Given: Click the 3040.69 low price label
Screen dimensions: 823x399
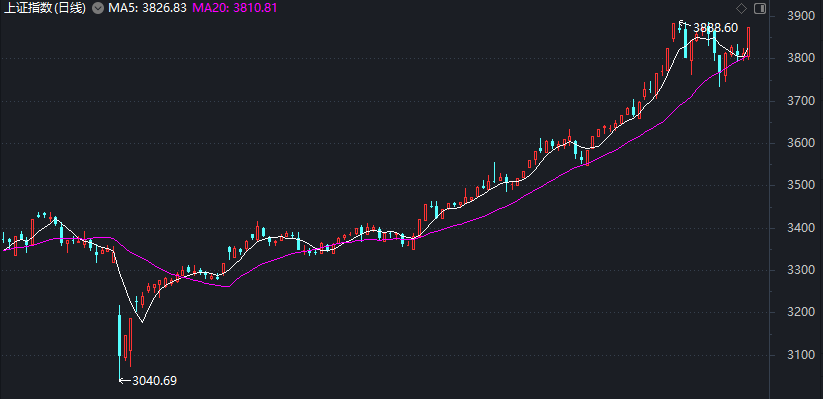Looking at the screenshot, I should pos(155,381).
